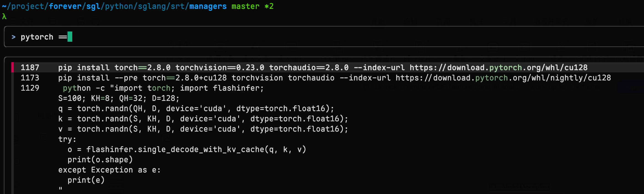Viewport: 644px width, 194px height.
Task: Click the "*2" git changes indicator
Action: tap(269, 6)
